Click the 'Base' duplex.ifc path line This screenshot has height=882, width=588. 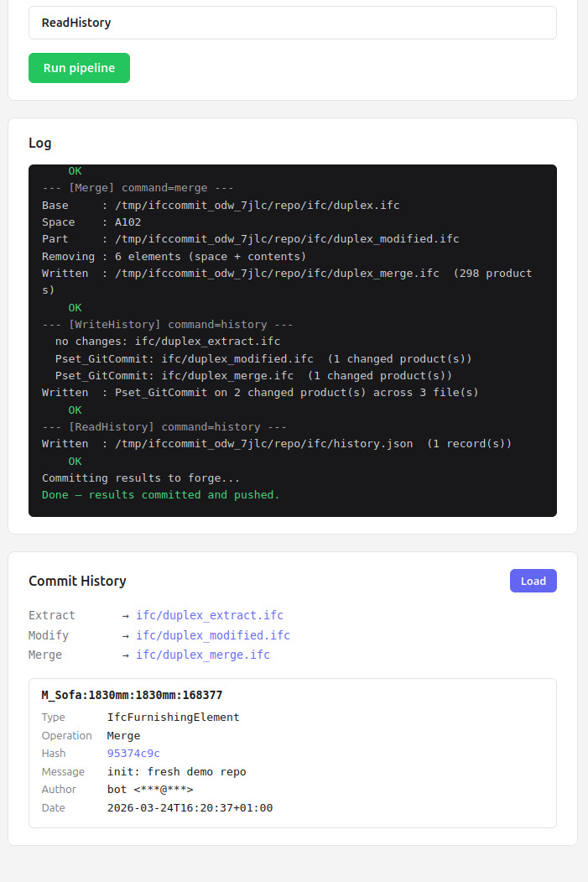[x=221, y=206]
